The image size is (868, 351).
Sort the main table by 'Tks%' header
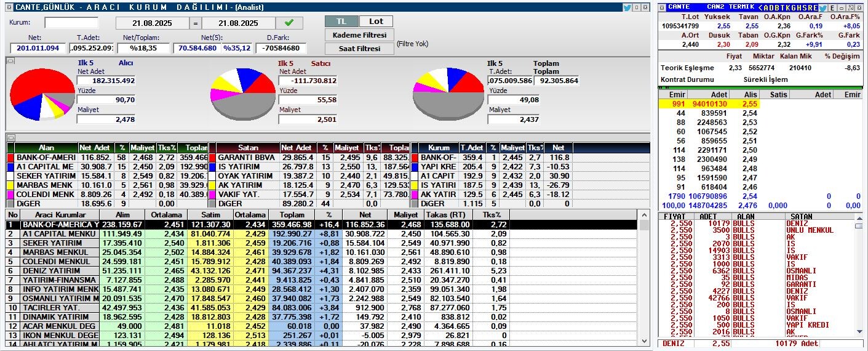tap(490, 215)
